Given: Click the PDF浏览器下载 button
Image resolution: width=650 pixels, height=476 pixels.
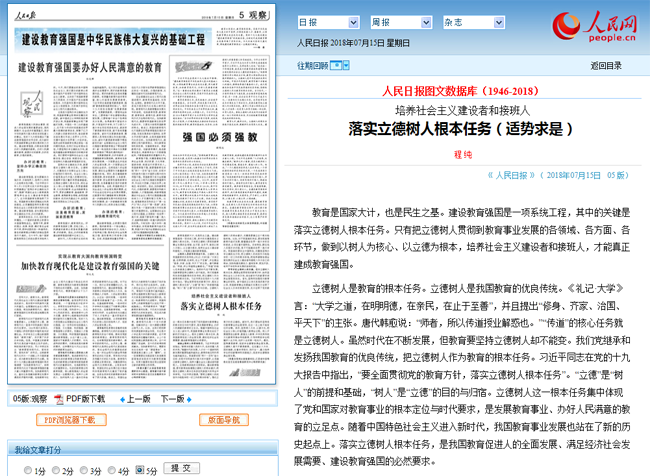Looking at the screenshot, I should (x=68, y=420).
